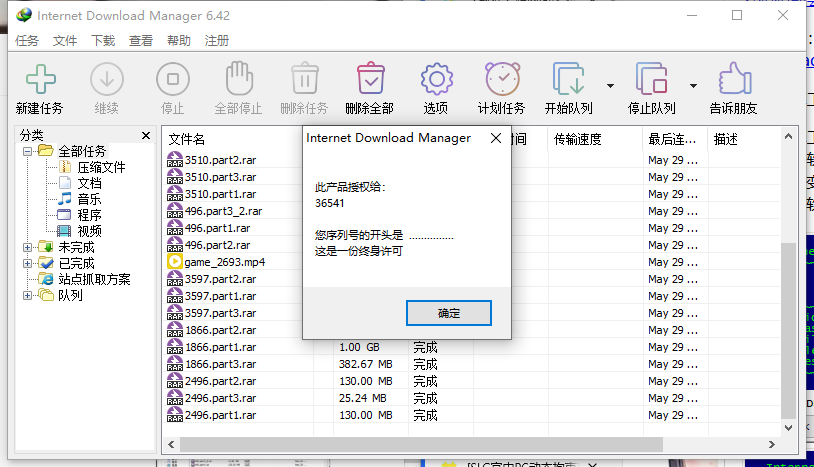The height and width of the screenshot is (467, 814).
Task: Click the 停止队列 stop queue icon
Action: [x=652, y=79]
